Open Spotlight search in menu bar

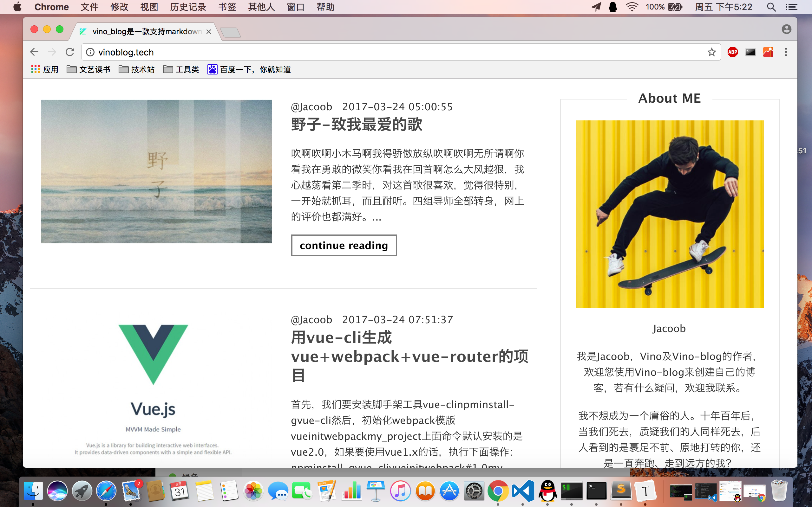(771, 7)
